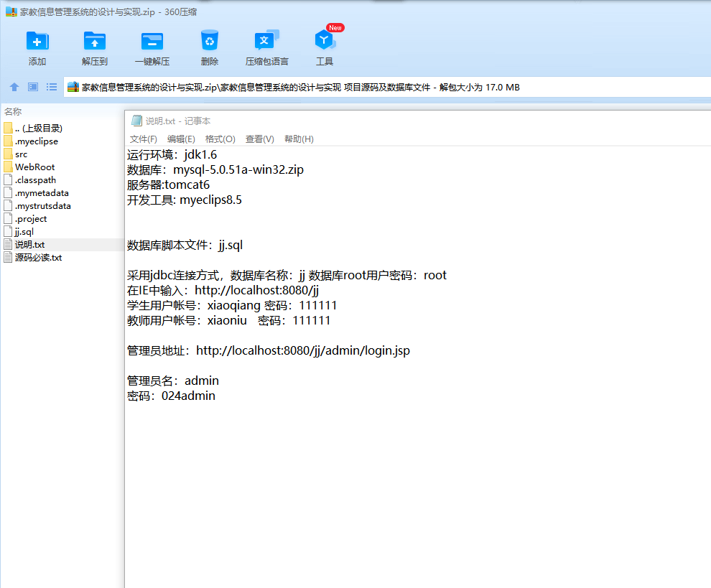Click the Notepad icon of 说明.txt window
This screenshot has height=588, width=711.
136,121
